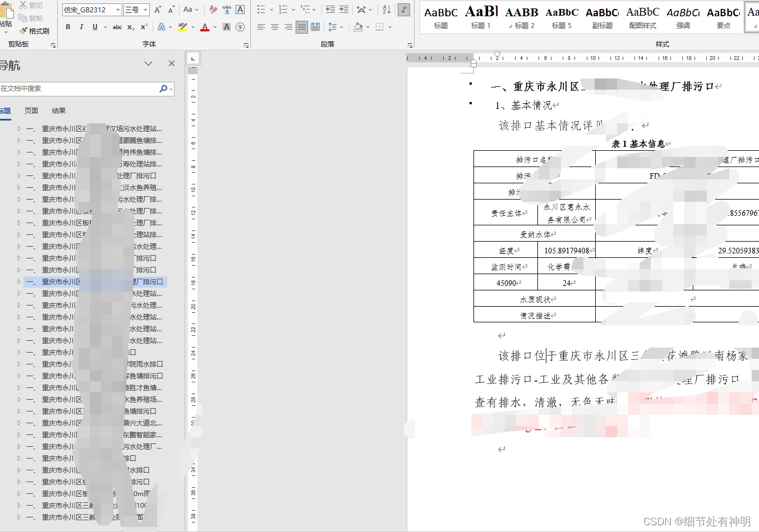759x532 pixels.
Task: Apply the 标题 5 style
Action: [562, 17]
